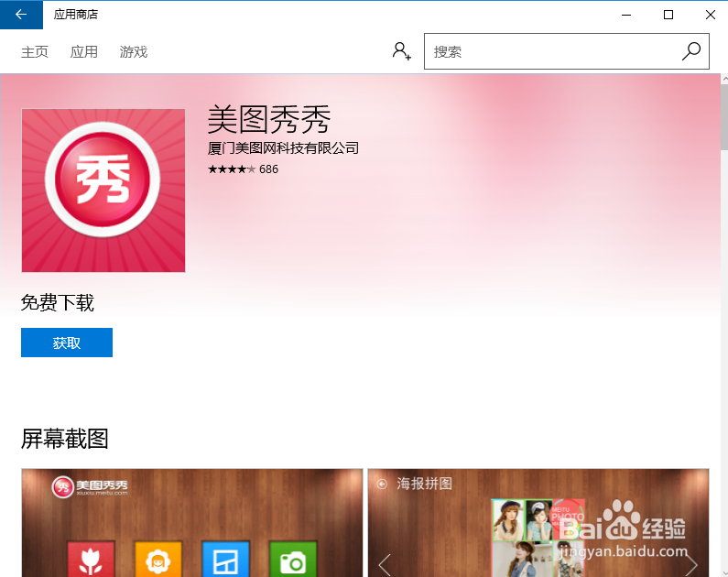Open the red flower tile in screenshot
This screenshot has height=577, width=728.
(91, 559)
